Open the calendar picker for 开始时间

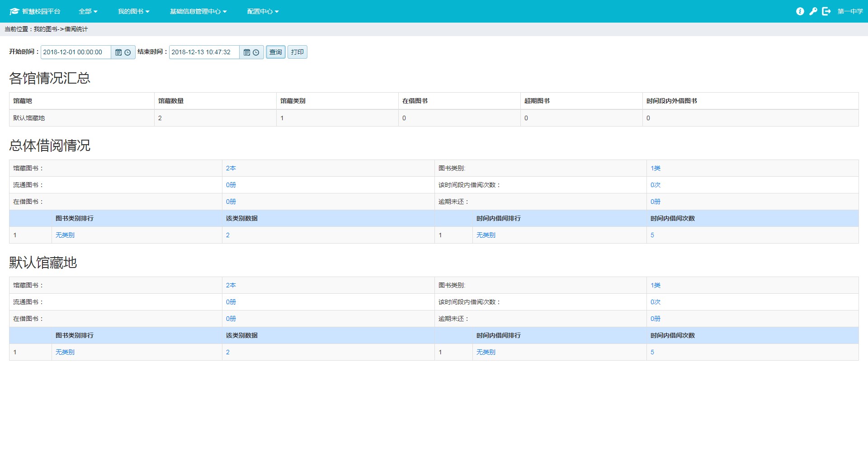coord(118,52)
